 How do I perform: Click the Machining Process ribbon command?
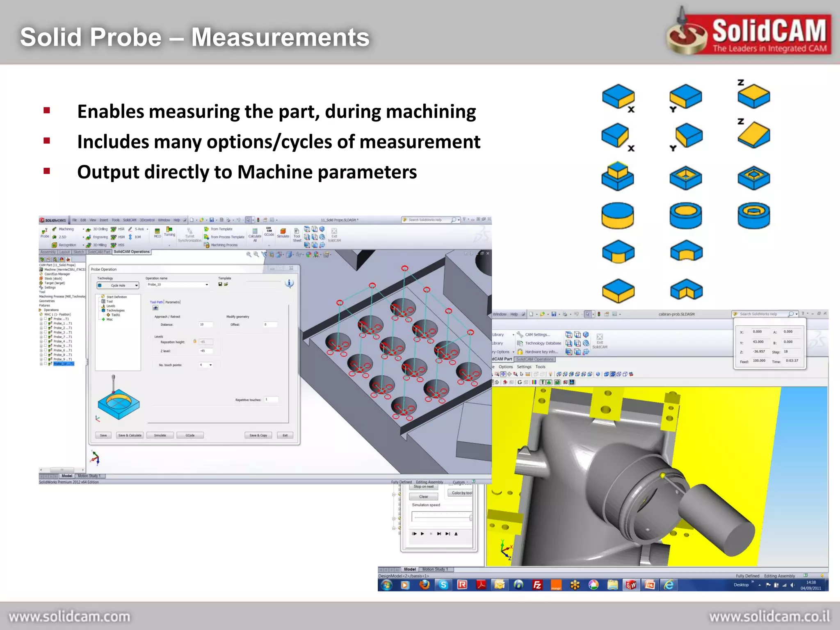click(x=221, y=245)
